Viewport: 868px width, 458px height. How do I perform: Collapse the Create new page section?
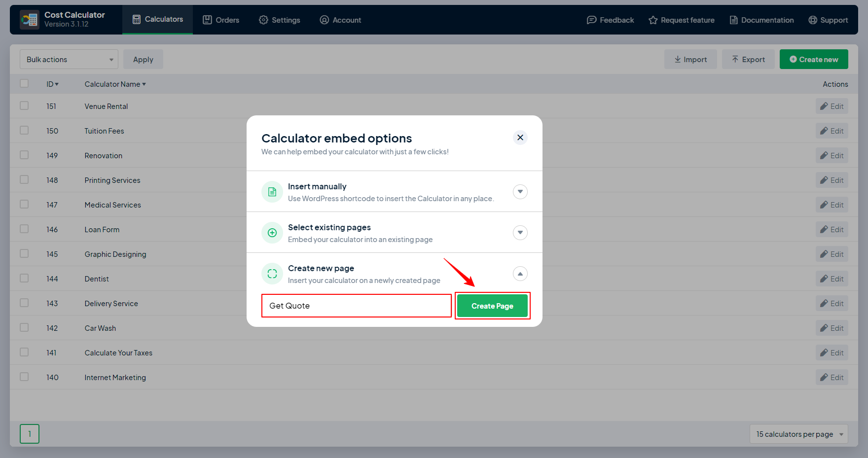[x=520, y=274]
